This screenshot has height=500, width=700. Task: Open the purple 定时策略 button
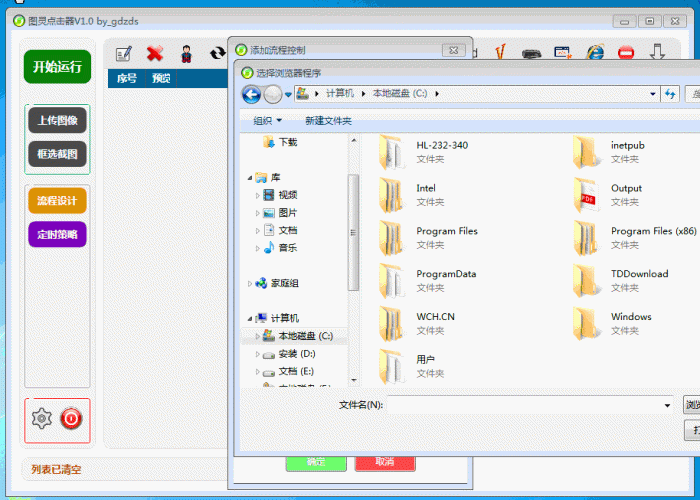[x=58, y=234]
